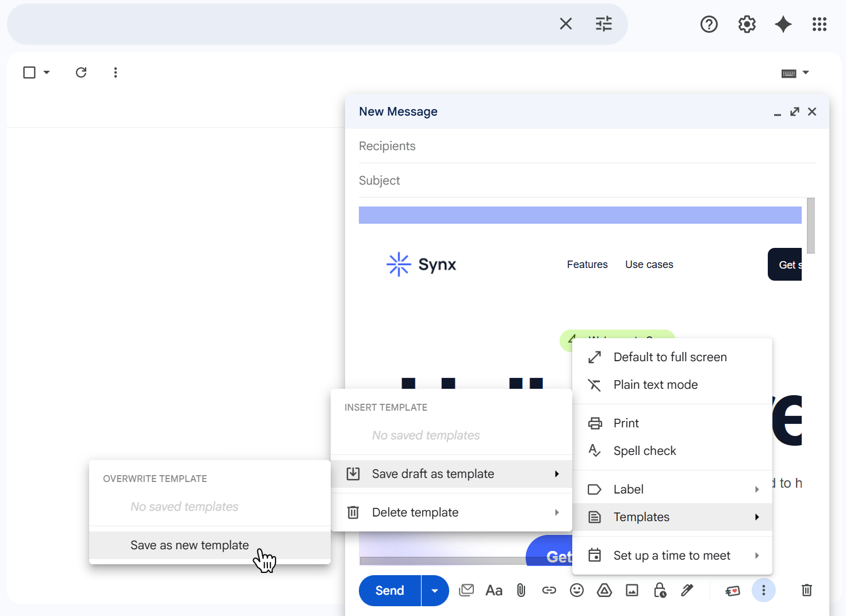The height and width of the screenshot is (616, 846).
Task: Toggle confidential mode lock icon
Action: (660, 591)
